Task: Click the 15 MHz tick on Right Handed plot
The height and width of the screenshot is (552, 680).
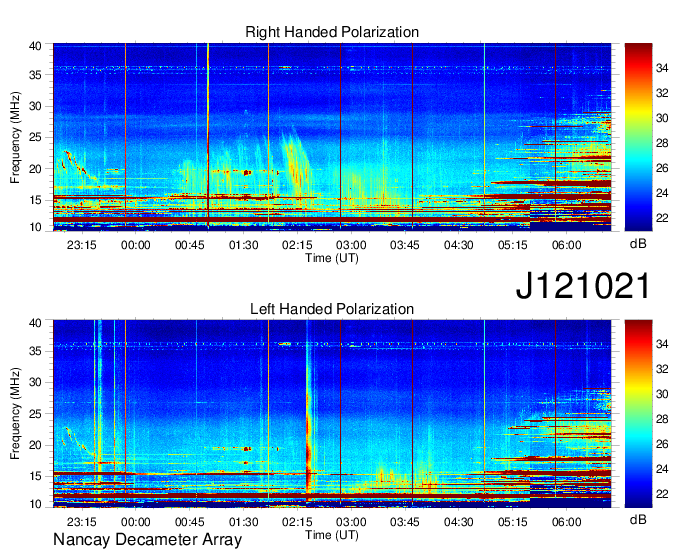Action: [x=35, y=200]
